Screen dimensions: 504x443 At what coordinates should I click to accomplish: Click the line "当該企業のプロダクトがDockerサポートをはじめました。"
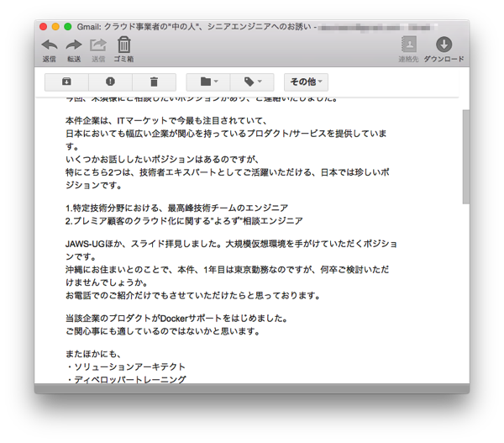[176, 319]
